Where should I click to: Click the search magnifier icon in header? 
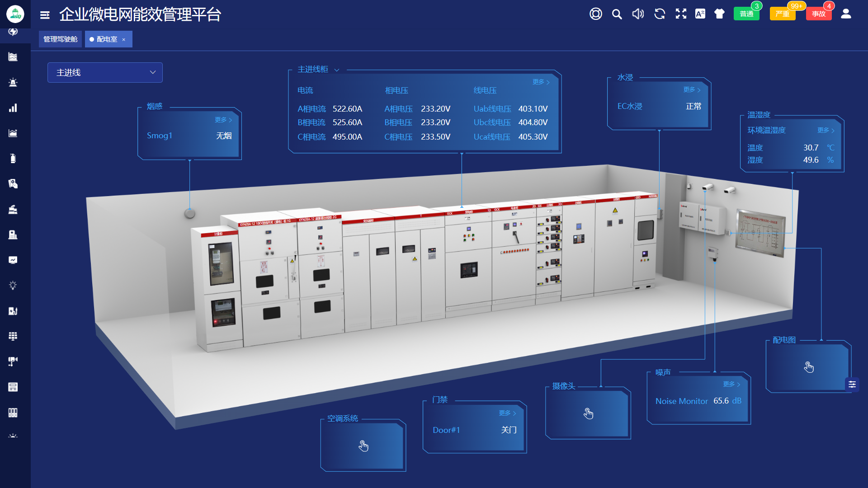[x=617, y=14]
